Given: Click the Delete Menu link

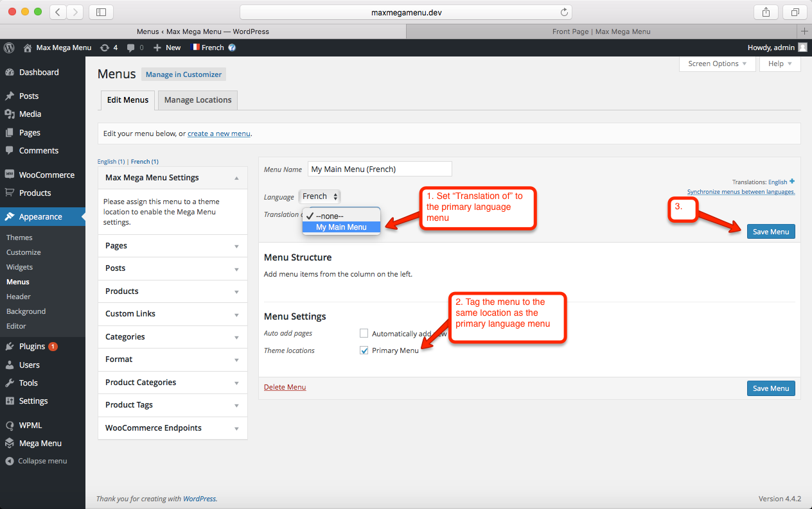Looking at the screenshot, I should click(x=285, y=387).
